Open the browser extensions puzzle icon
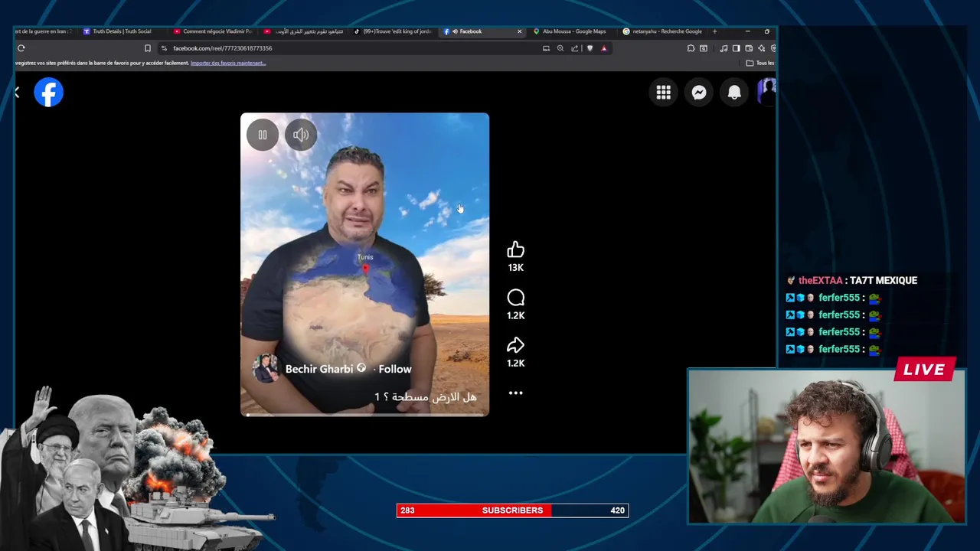980x551 pixels. pos(691,48)
